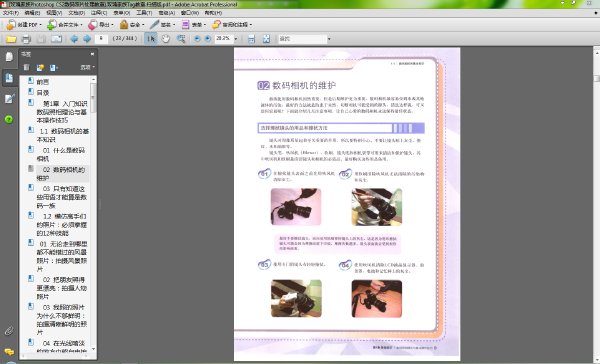Open the Find box dropdown arrow
600x364 pixels.
pos(329,39)
